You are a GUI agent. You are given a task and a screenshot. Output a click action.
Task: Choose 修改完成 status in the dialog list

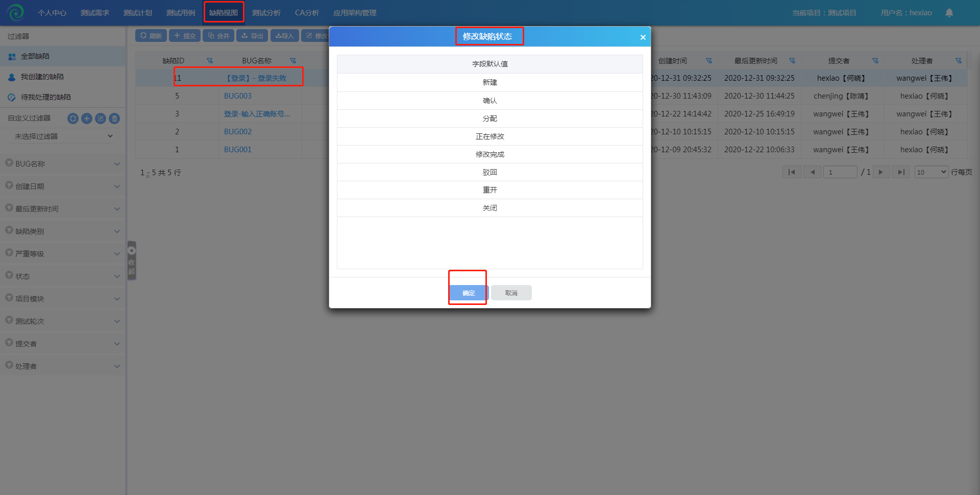[x=490, y=154]
